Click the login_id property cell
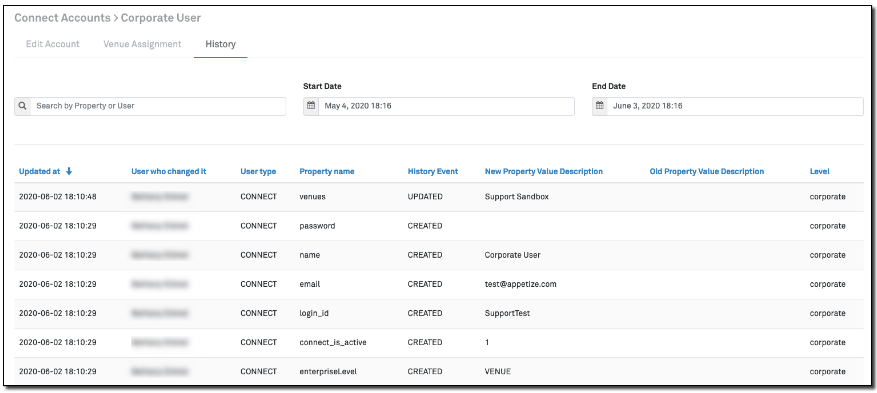The height and width of the screenshot is (393, 877). coord(314,313)
